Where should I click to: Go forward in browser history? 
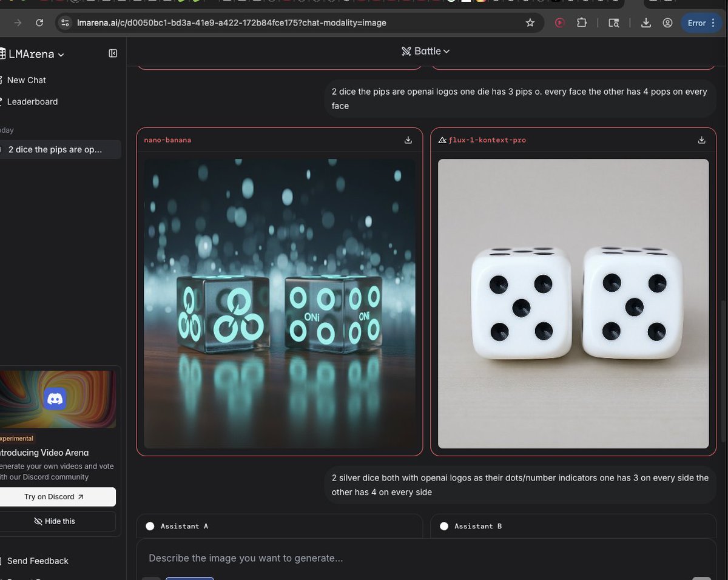18,22
